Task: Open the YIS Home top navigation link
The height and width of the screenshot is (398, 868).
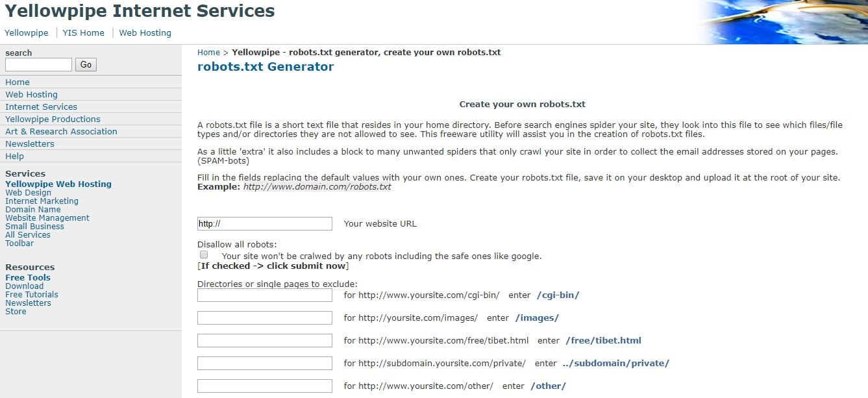Action: (x=83, y=33)
